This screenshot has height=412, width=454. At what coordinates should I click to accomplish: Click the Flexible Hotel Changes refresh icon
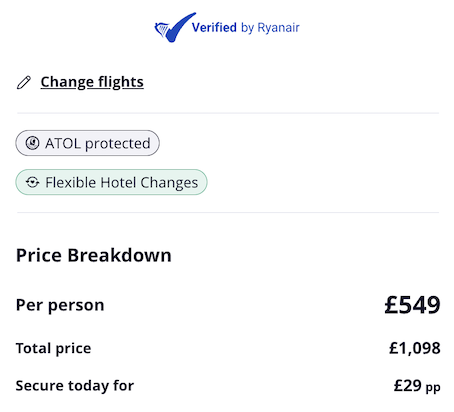(32, 182)
